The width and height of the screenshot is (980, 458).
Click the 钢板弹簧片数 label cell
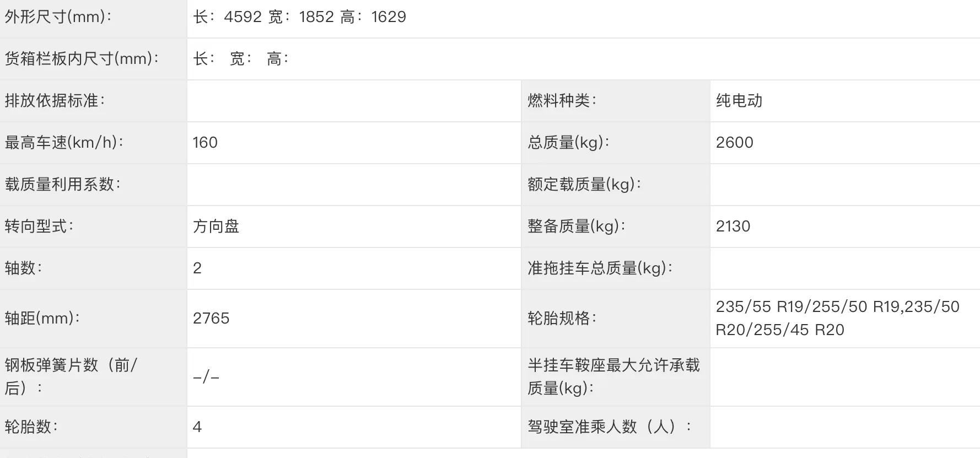click(x=93, y=377)
